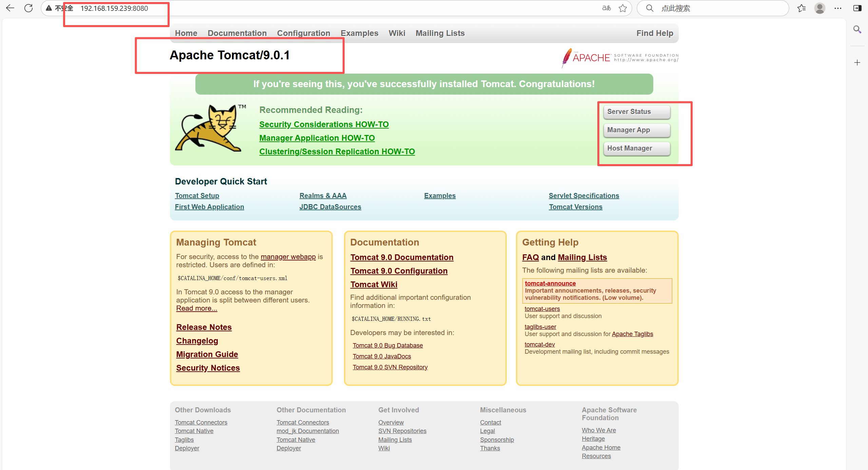Click the back navigation arrow
Viewport: 868px width, 470px height.
10,8
